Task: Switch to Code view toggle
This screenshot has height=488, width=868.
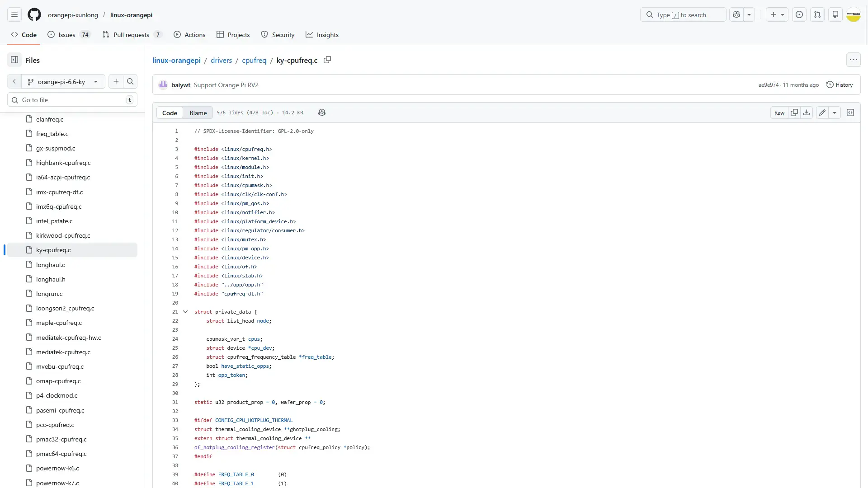Action: click(x=170, y=113)
